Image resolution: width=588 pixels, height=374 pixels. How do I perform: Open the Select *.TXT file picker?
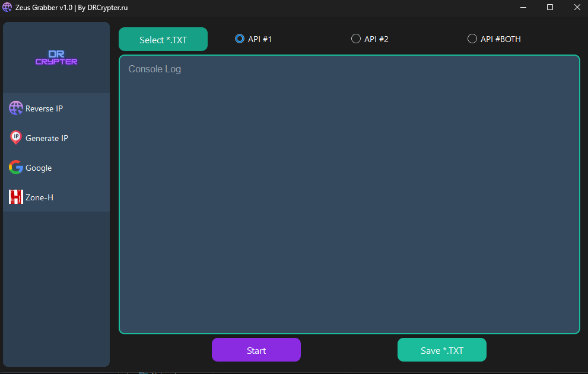[x=163, y=39]
